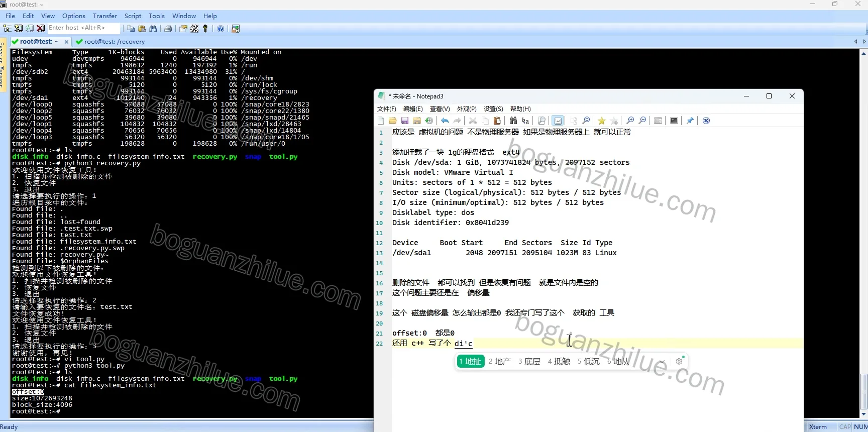The image size is (868, 432).
Task: Open Session Options icon in SecureCRT
Action: pyautogui.click(x=183, y=29)
